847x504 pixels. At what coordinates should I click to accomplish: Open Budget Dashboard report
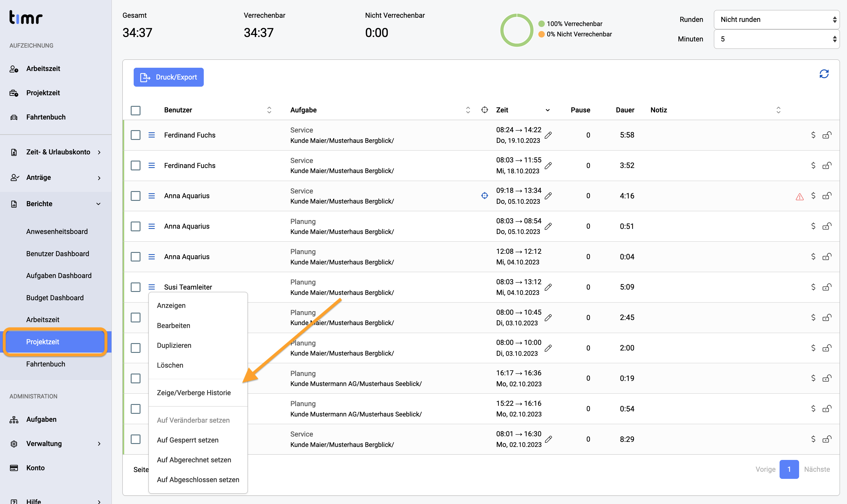(x=55, y=298)
